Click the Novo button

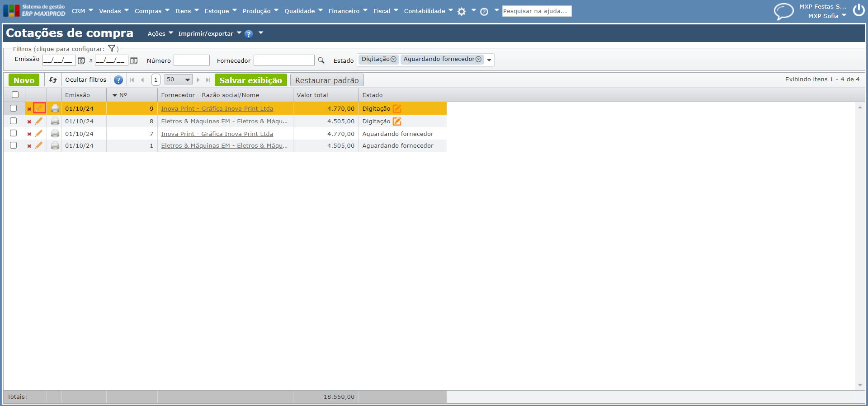point(24,80)
